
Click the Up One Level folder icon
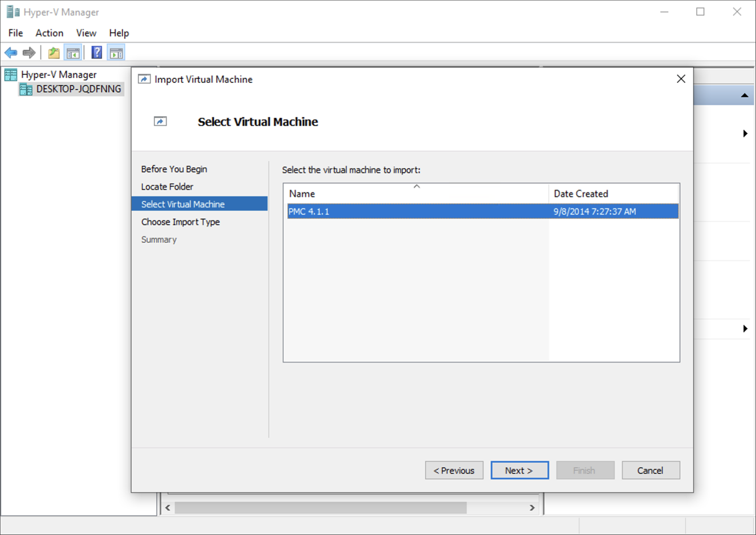(54, 53)
